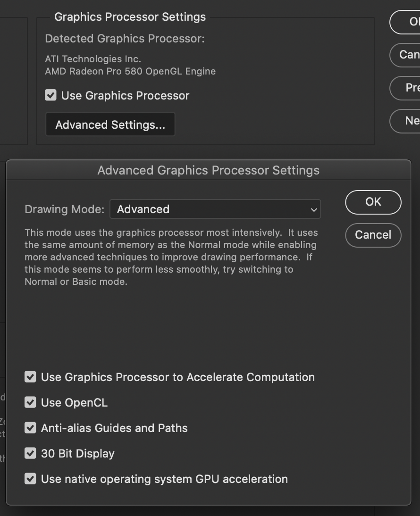Toggle Use Graphics Processor to Accelerate Computation
This screenshot has width=420, height=516.
30,377
